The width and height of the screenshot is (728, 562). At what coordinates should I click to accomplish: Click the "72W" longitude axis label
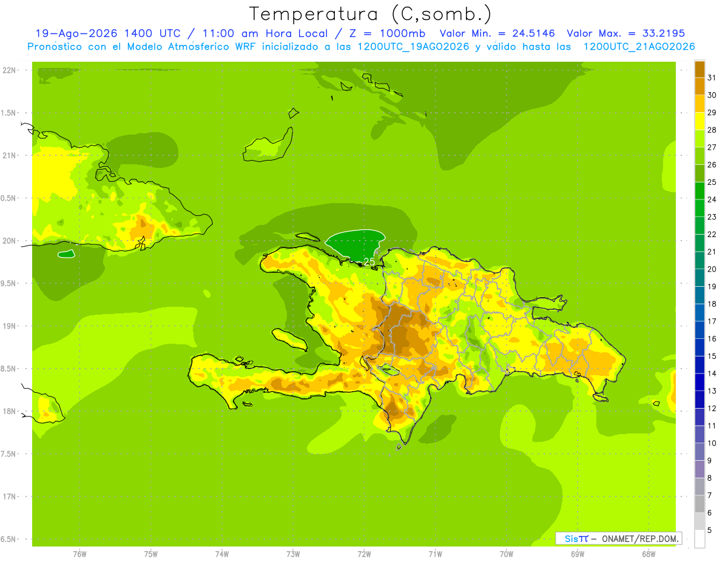pos(364,554)
